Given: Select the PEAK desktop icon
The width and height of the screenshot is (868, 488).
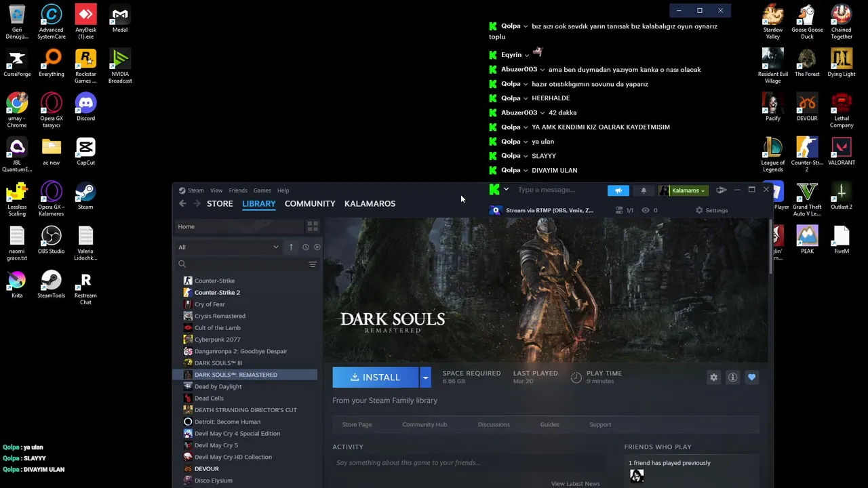Looking at the screenshot, I should pos(807,240).
